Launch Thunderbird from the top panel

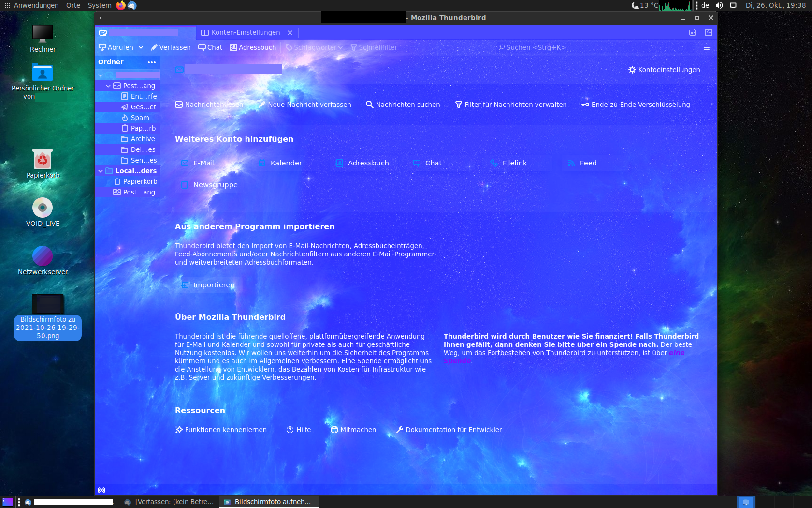[x=132, y=5]
